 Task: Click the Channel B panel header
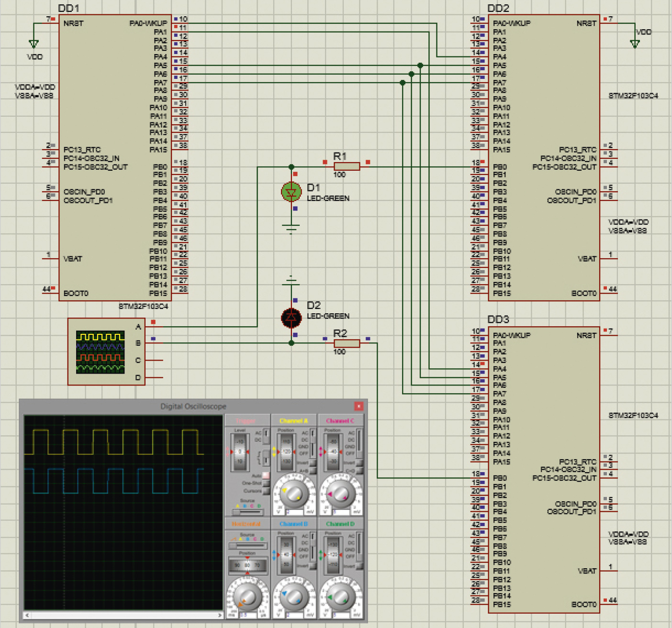(293, 524)
